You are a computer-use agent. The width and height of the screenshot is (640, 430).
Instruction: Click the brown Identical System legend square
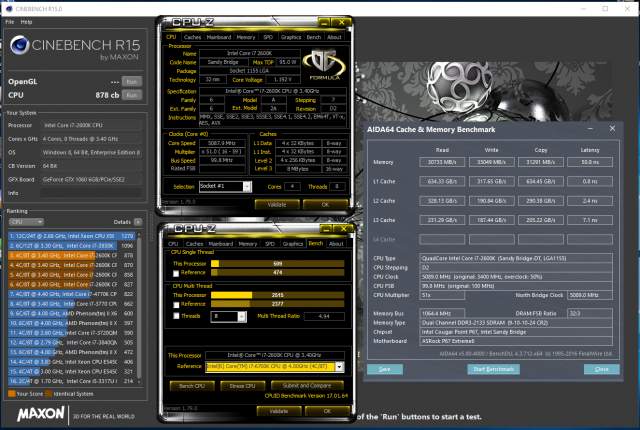(x=49, y=394)
